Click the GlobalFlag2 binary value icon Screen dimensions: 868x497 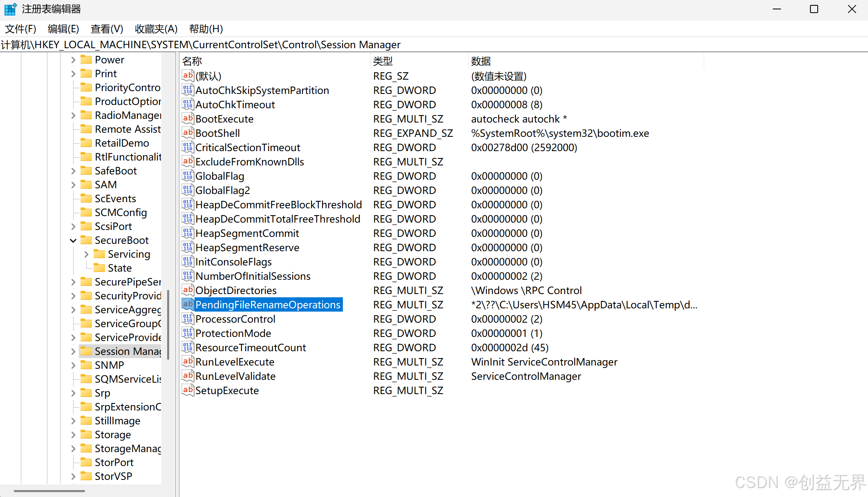pos(188,190)
